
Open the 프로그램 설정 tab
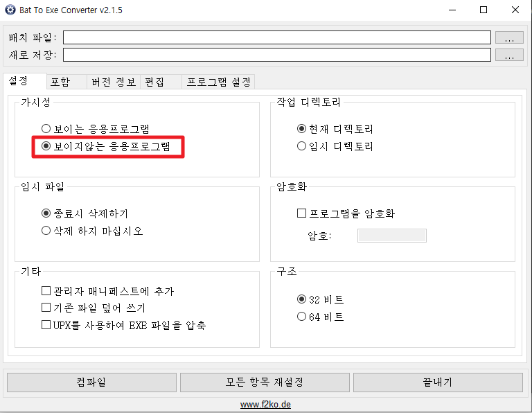tap(218, 82)
